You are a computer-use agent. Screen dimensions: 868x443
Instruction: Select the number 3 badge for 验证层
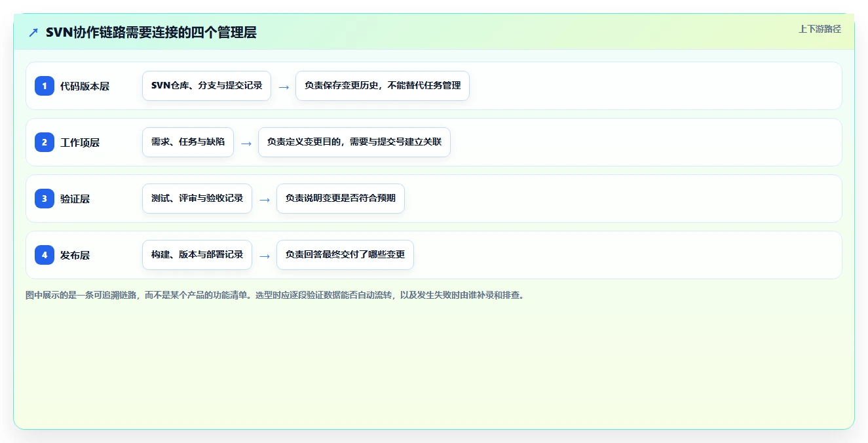click(x=45, y=199)
